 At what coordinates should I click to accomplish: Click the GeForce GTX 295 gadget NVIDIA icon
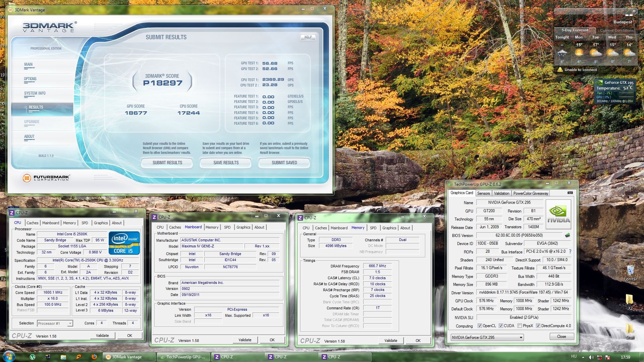click(x=599, y=82)
